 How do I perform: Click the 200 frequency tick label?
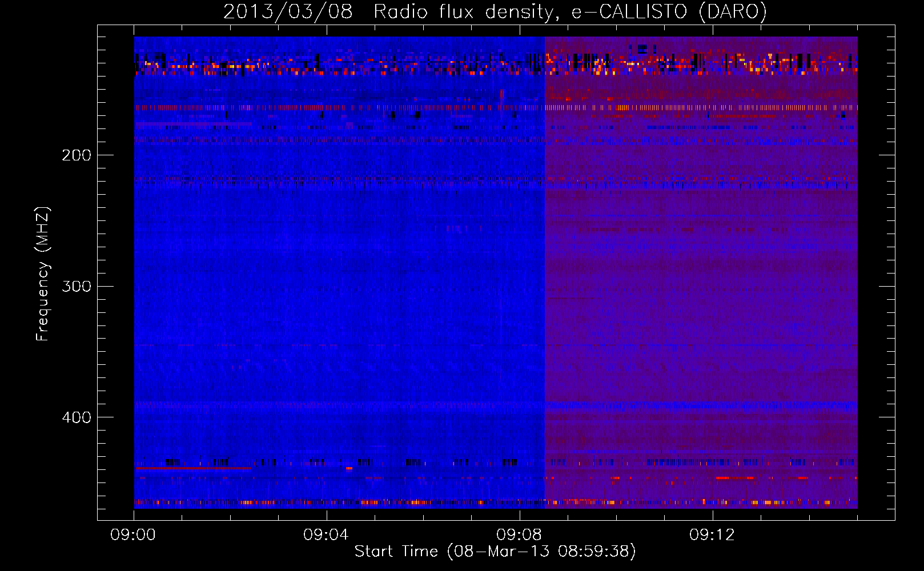77,155
